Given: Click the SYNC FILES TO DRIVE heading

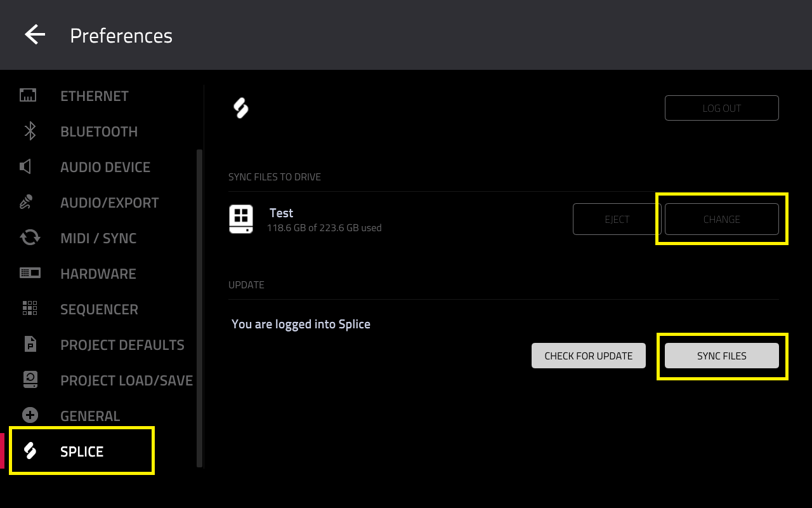Looking at the screenshot, I should click(x=275, y=177).
